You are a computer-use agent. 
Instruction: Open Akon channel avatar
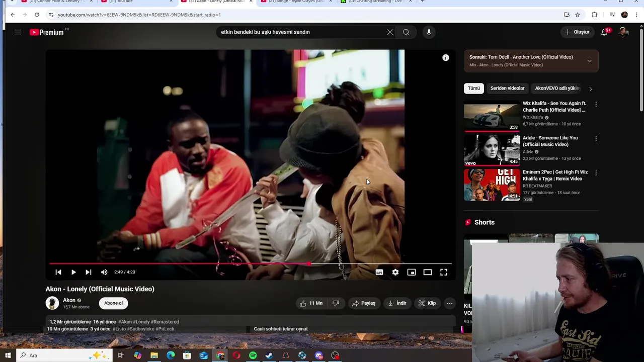tap(52, 303)
